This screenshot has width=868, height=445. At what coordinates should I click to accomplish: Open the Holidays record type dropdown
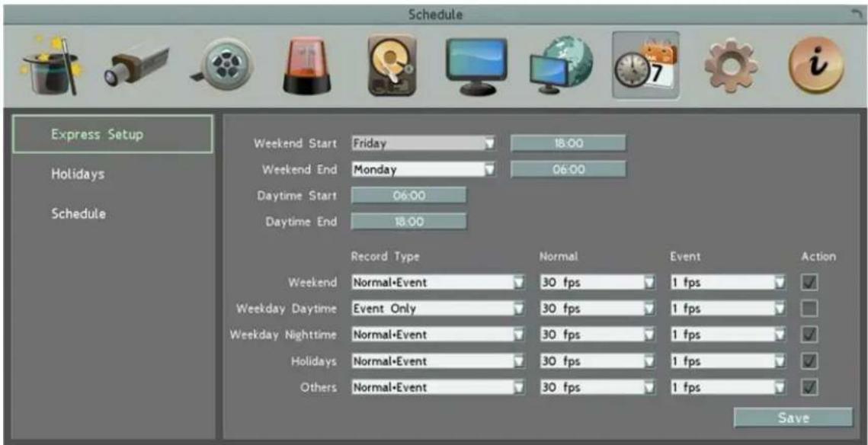pyautogui.click(x=438, y=361)
